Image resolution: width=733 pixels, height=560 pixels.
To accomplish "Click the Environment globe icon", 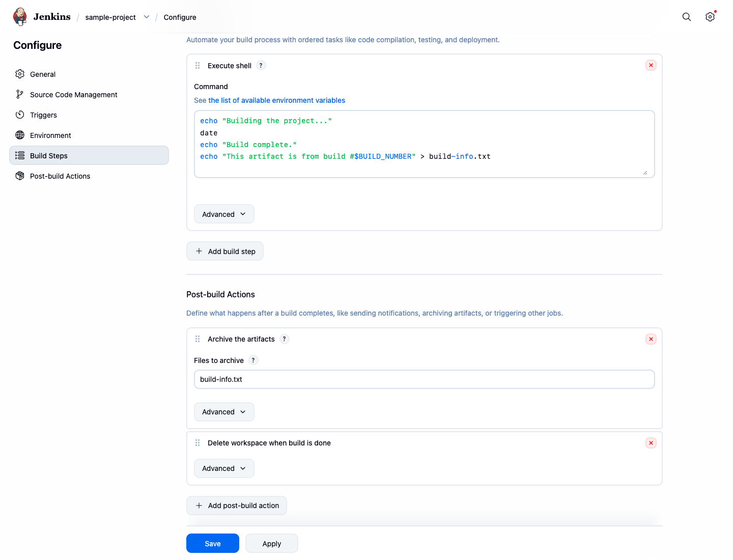I will click(20, 135).
